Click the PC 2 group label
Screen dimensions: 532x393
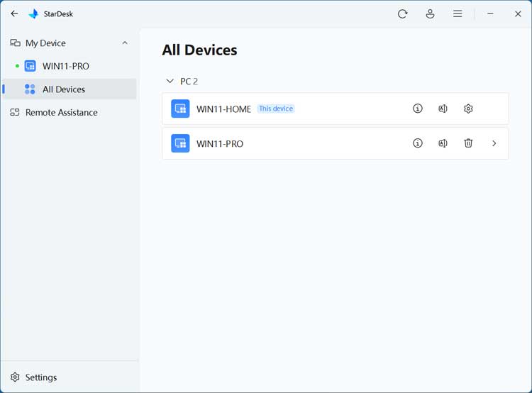point(189,82)
